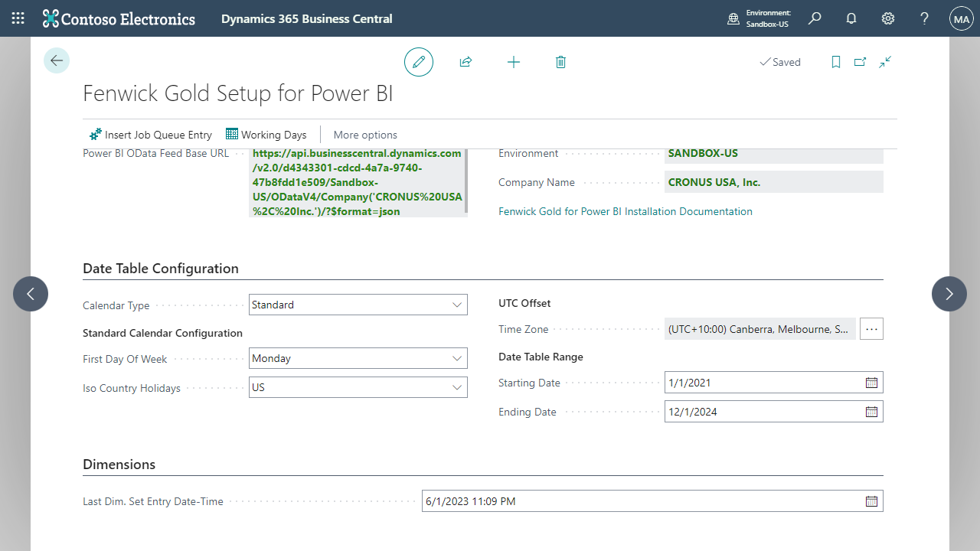Click the share icon

465,62
